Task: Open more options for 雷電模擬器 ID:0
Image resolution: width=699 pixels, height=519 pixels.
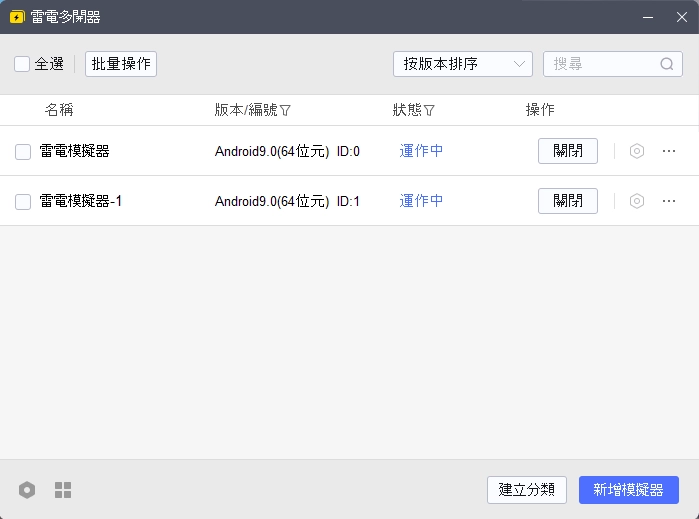Action: point(669,151)
